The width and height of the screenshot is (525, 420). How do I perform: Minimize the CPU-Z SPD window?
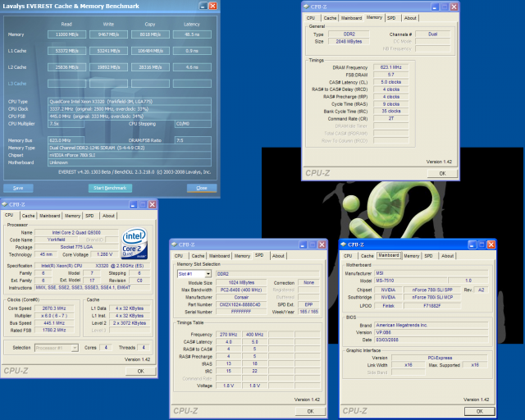click(x=303, y=244)
